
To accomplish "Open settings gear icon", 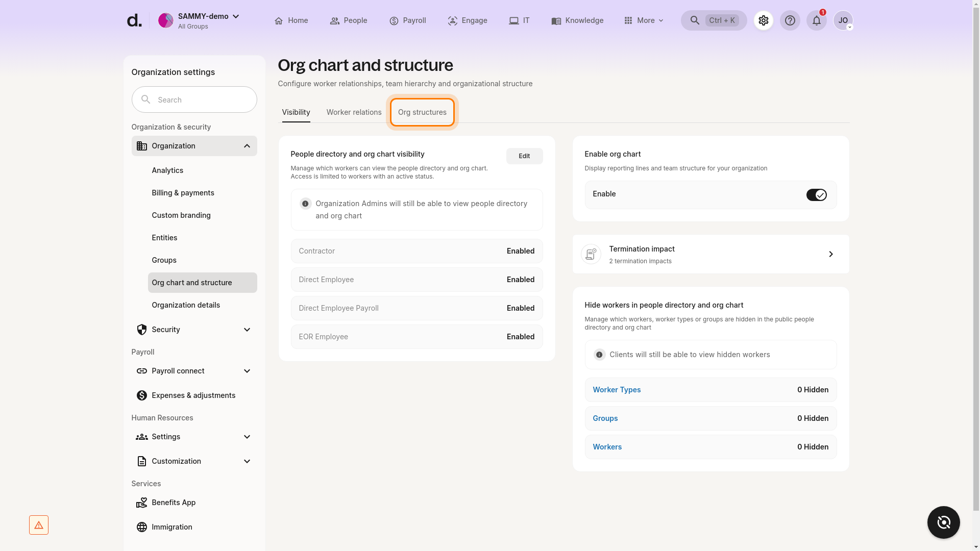I will point(764,20).
